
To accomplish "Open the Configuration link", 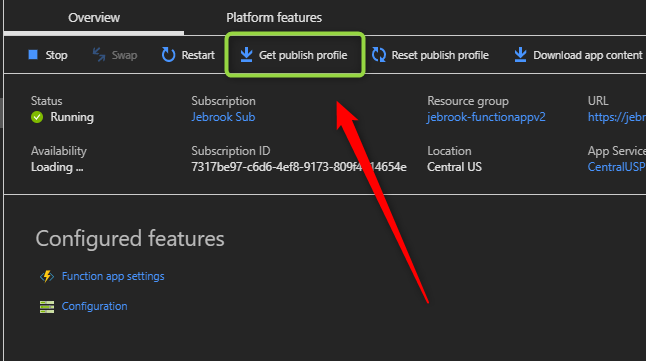I will pyautogui.click(x=94, y=306).
